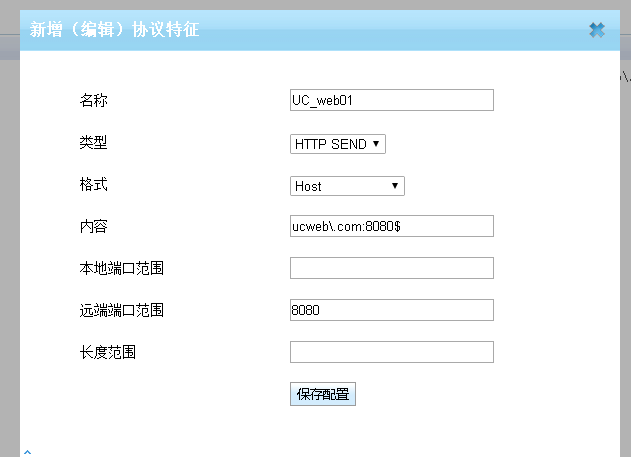Focus the 名称 field containing UC_web01
The height and width of the screenshot is (457, 631).
pyautogui.click(x=391, y=100)
